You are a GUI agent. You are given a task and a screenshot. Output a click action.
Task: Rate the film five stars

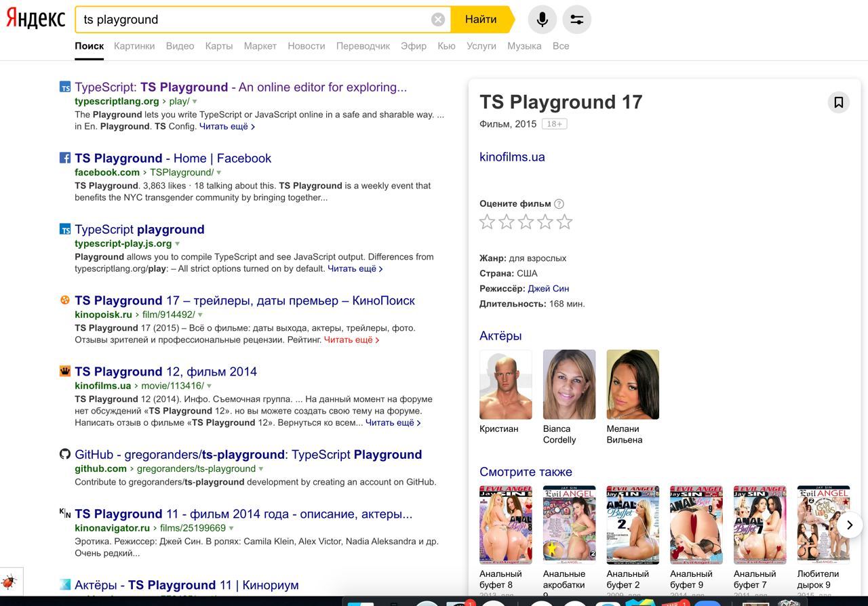point(565,222)
